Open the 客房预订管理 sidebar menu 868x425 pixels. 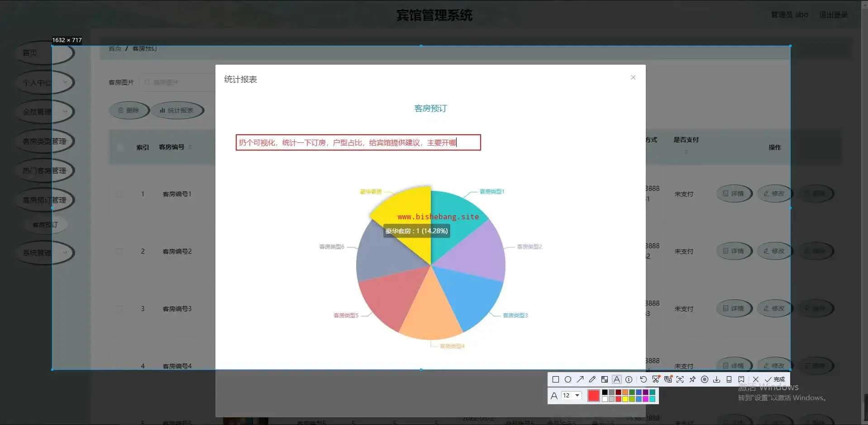[x=44, y=200]
